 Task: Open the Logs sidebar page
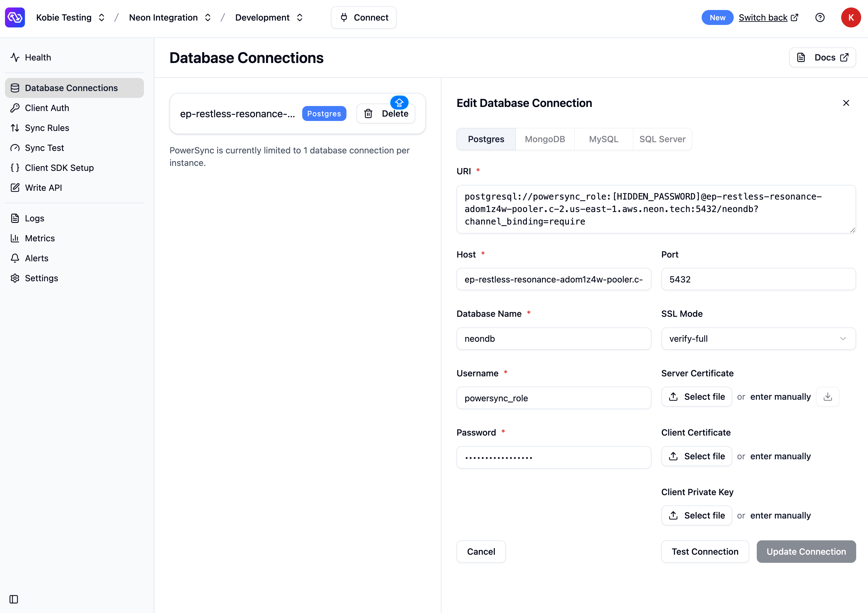click(74, 218)
